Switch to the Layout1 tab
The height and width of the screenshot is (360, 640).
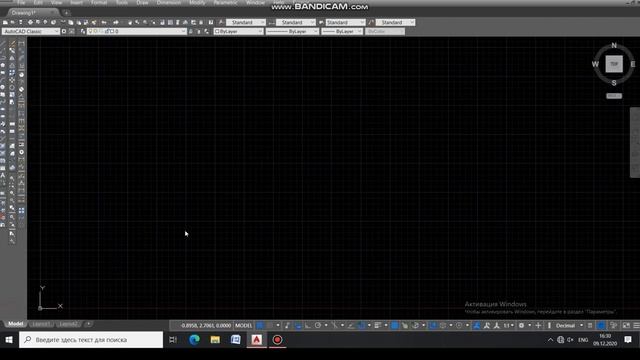coord(41,324)
